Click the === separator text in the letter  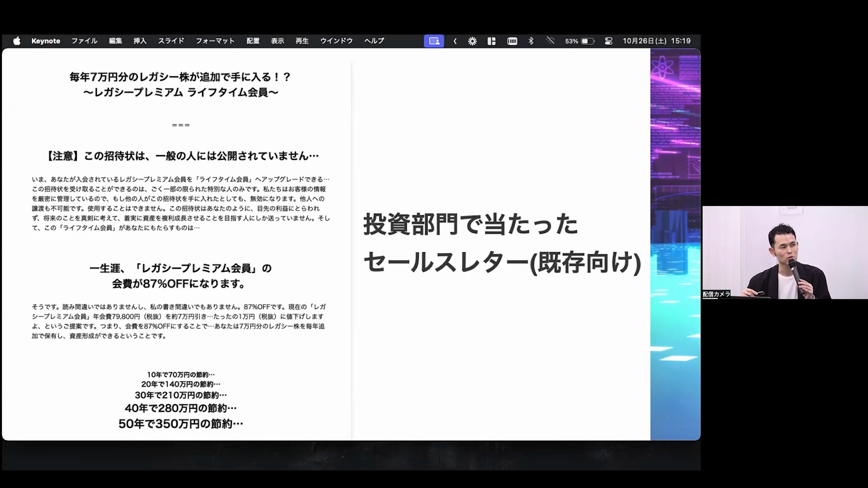click(x=181, y=125)
